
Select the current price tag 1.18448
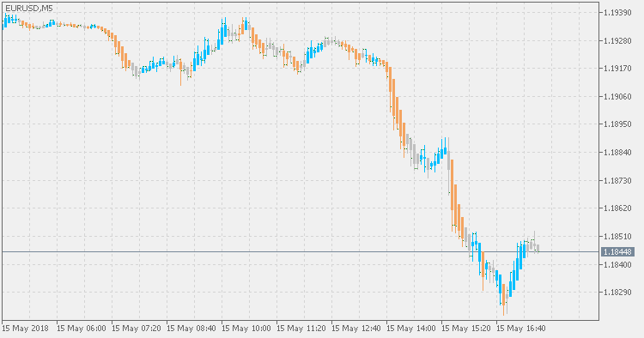point(617,252)
